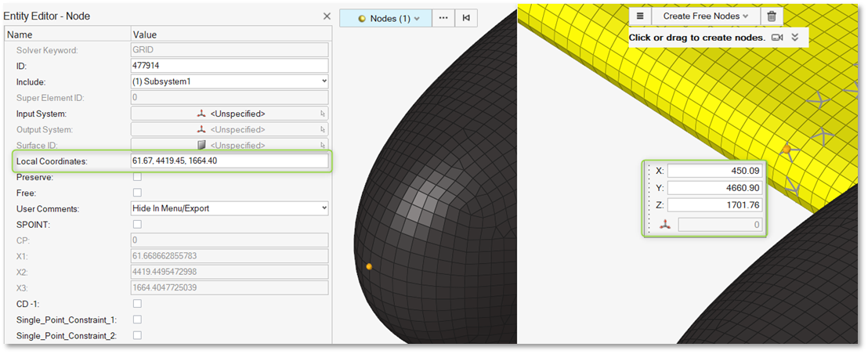Screen dimensions: 868x354
Task: Click the Input System axis icon
Action: [201, 114]
